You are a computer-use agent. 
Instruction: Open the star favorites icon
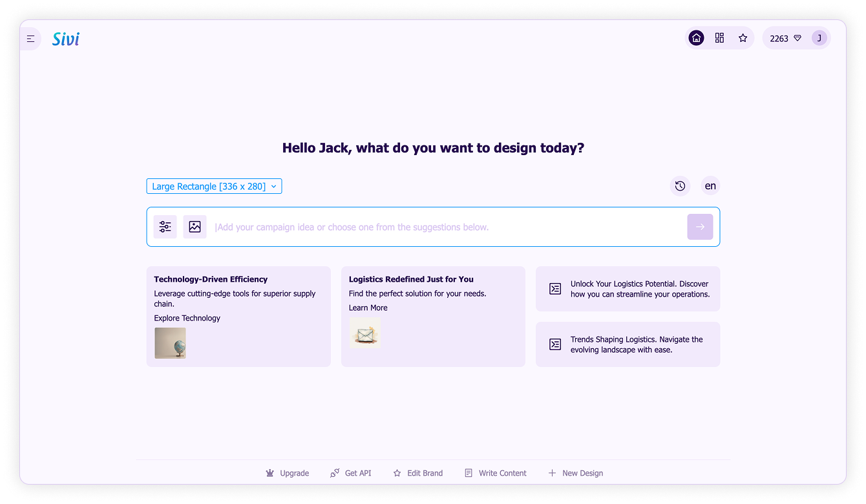(x=743, y=38)
